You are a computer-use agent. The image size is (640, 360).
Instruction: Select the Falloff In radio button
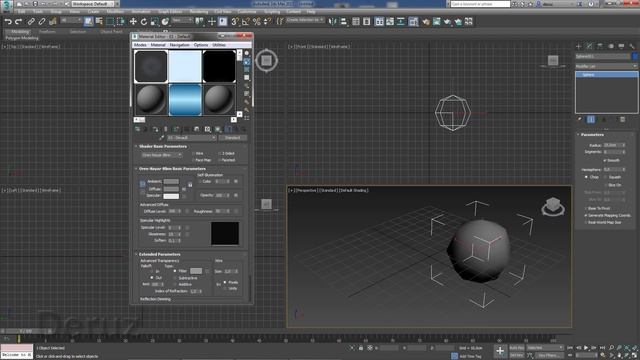point(152,271)
